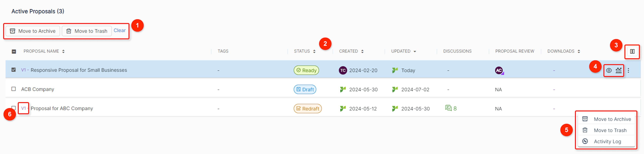Uncheck the Responsive Proposal row checkbox

[x=14, y=70]
